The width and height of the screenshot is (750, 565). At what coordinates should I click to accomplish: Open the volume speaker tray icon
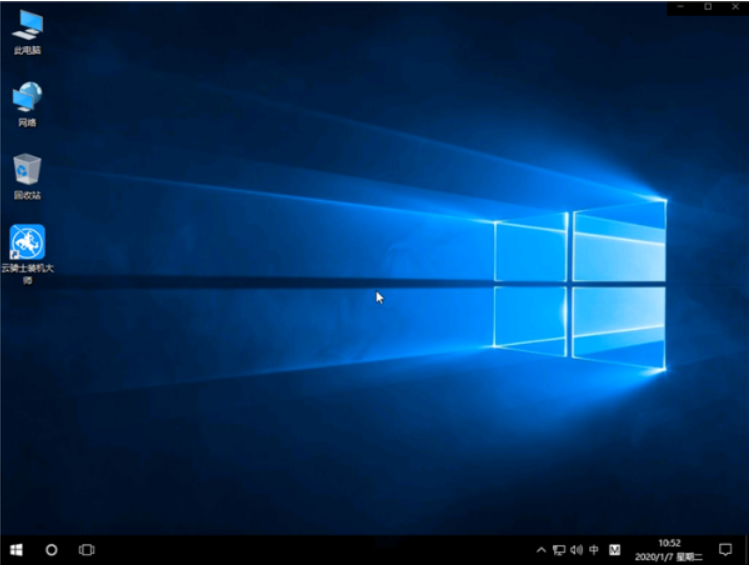click(576, 550)
